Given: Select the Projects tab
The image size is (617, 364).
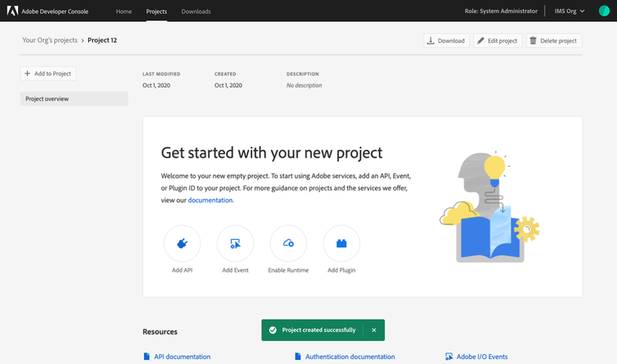Looking at the screenshot, I should pos(156,12).
